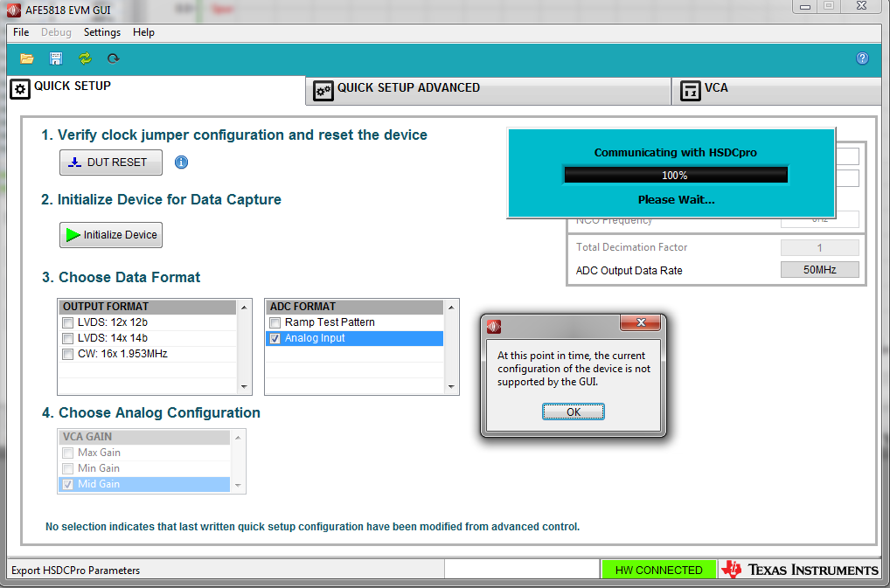Click the 100% communication progress bar
The image size is (890, 588).
coord(676,176)
